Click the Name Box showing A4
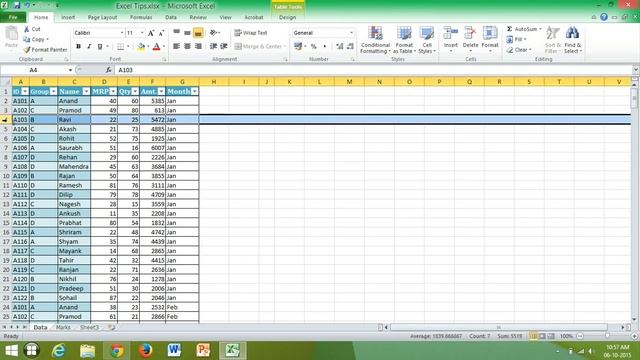The height and width of the screenshot is (360, 640). click(x=33, y=70)
